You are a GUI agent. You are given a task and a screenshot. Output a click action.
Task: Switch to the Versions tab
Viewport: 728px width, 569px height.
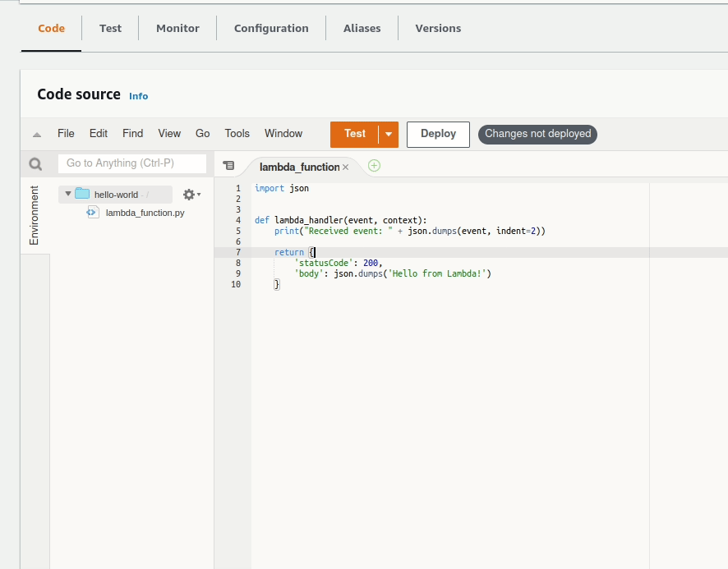pyautogui.click(x=438, y=28)
